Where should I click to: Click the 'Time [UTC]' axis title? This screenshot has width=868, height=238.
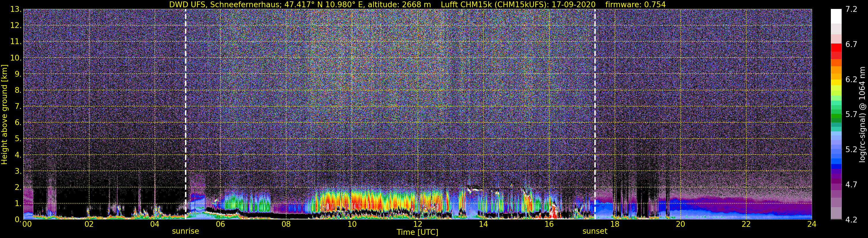(x=417, y=232)
